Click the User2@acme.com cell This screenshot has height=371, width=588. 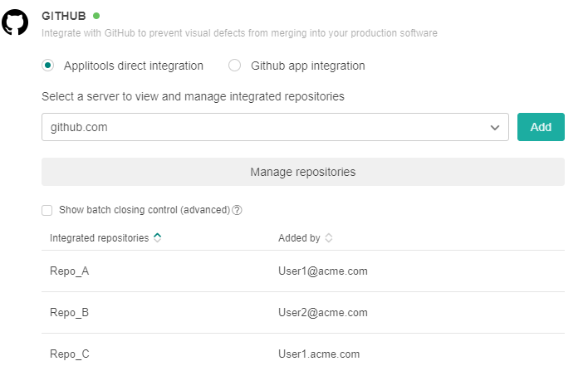pyautogui.click(x=322, y=313)
